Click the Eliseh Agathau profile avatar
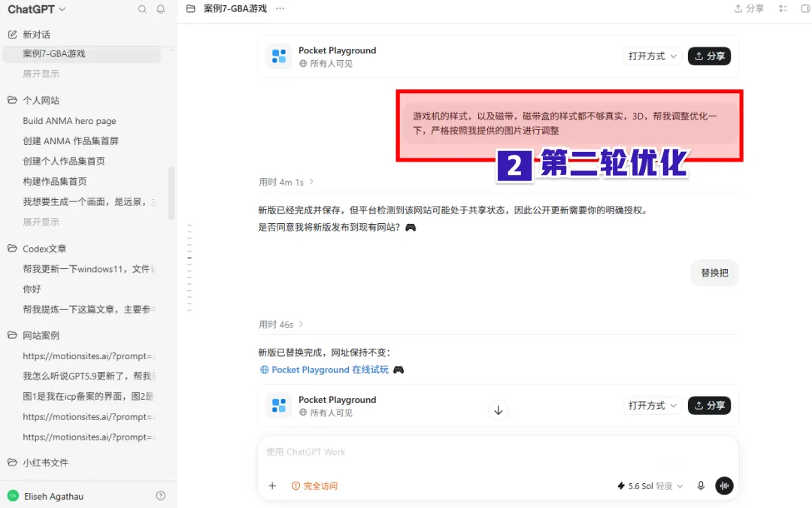Image resolution: width=812 pixels, height=508 pixels. 13,496
